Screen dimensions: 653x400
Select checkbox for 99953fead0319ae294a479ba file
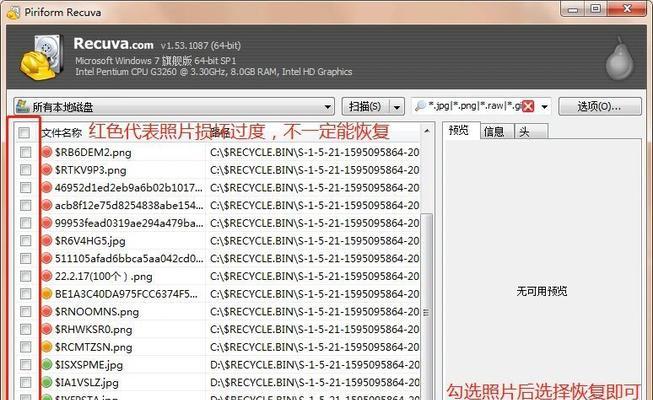coord(25,223)
